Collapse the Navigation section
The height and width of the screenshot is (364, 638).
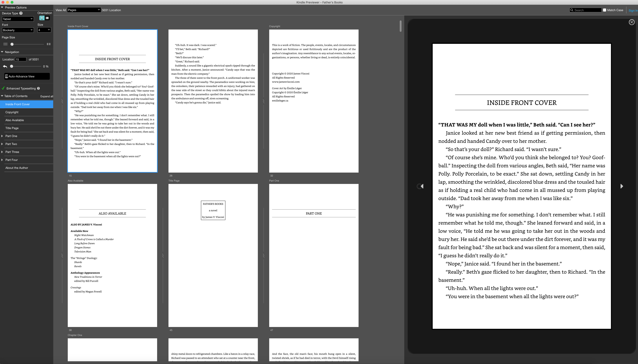[2, 52]
